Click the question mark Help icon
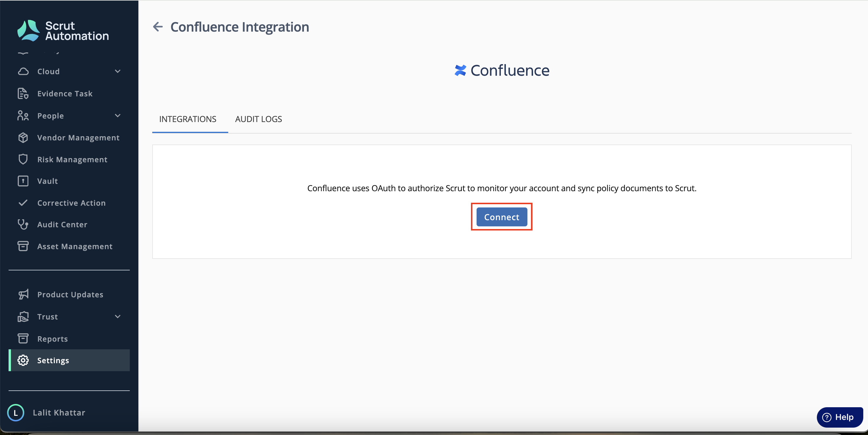Screen dimensions: 868x435 click(x=827, y=417)
